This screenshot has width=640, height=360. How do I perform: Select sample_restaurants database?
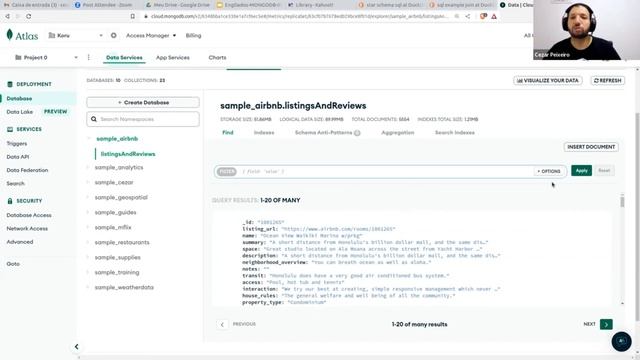(122, 242)
